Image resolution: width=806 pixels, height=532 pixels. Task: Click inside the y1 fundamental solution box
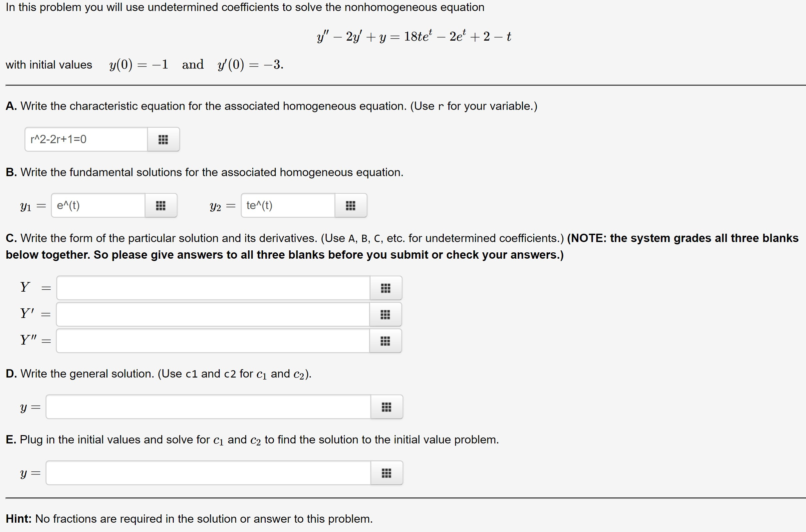tap(98, 205)
